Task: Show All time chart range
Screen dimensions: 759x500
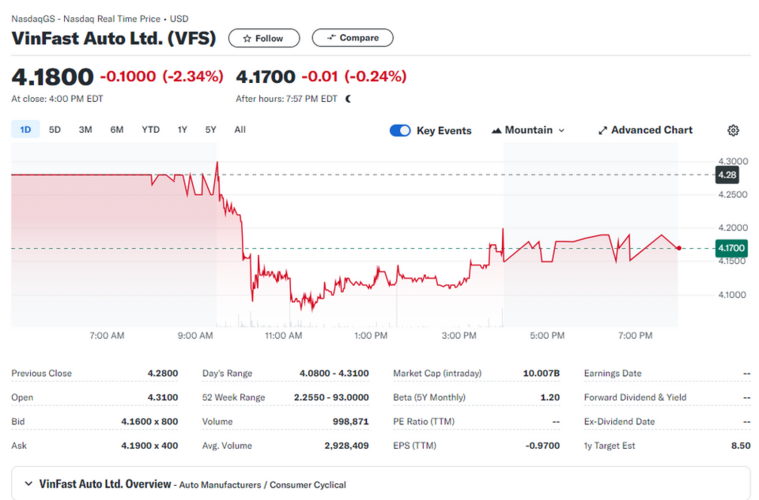Action: pyautogui.click(x=240, y=129)
